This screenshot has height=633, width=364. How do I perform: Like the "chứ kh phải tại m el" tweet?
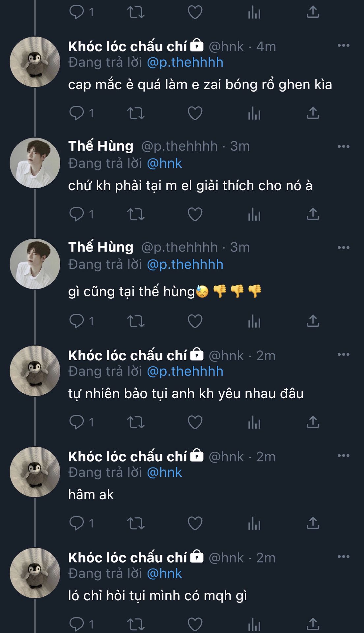[195, 214]
